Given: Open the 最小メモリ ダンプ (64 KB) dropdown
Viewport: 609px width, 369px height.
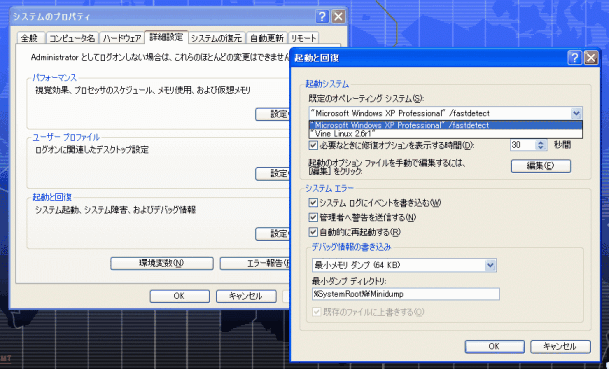Looking at the screenshot, I should click(491, 265).
